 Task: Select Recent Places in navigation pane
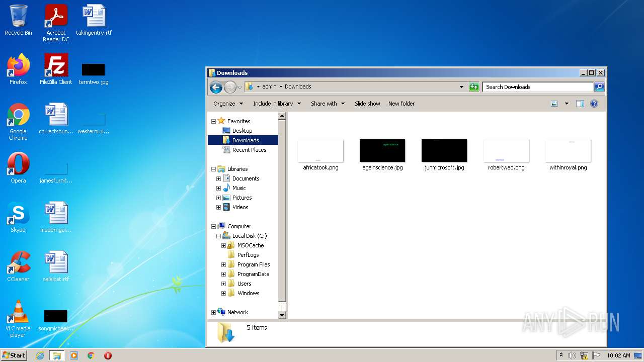click(249, 150)
